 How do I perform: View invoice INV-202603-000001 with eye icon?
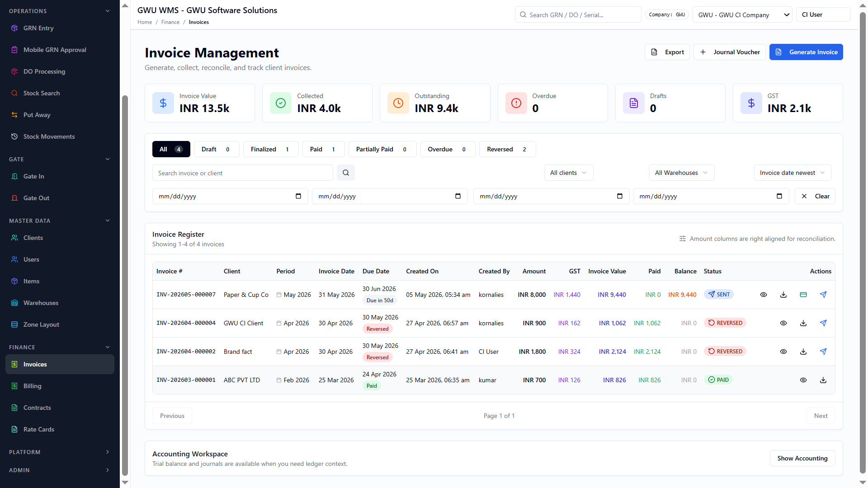[803, 380]
